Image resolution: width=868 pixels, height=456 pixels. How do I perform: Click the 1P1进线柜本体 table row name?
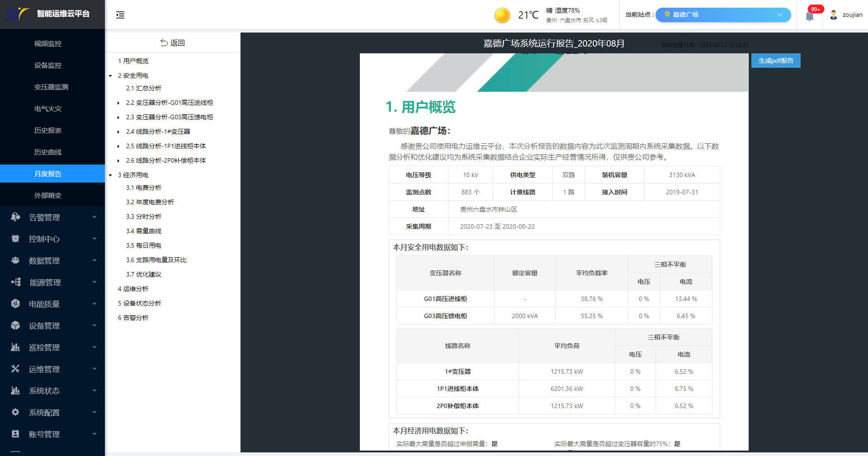coord(458,389)
